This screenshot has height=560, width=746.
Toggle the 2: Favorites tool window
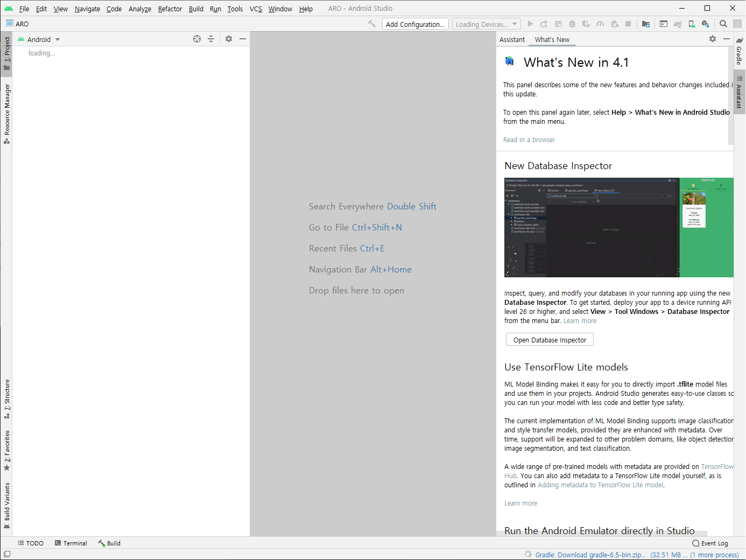coord(6,450)
